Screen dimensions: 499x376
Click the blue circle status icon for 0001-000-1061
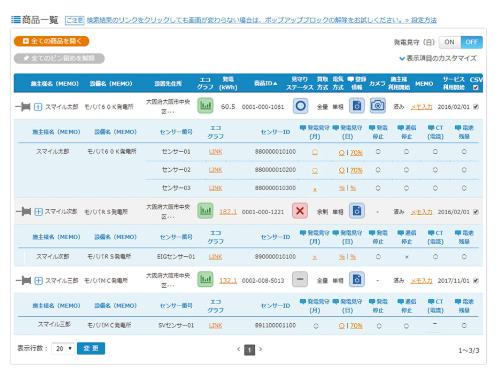300,106
